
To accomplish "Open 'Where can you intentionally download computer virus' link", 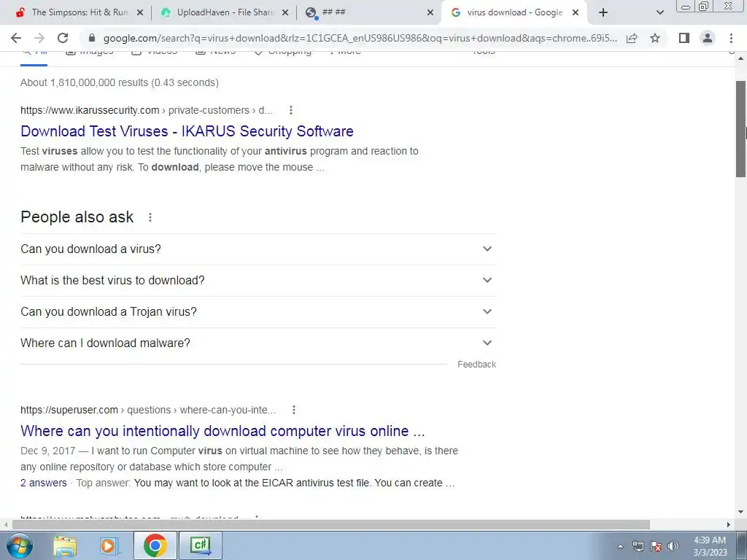I will pyautogui.click(x=222, y=431).
